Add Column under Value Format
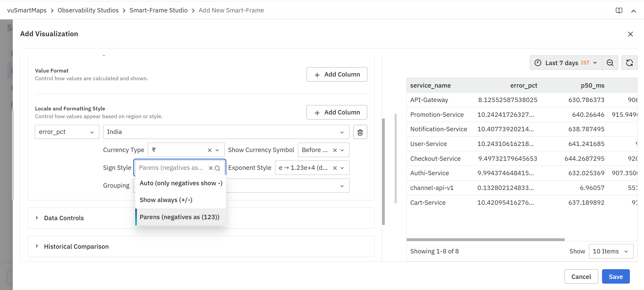The image size is (644, 290). pyautogui.click(x=337, y=75)
